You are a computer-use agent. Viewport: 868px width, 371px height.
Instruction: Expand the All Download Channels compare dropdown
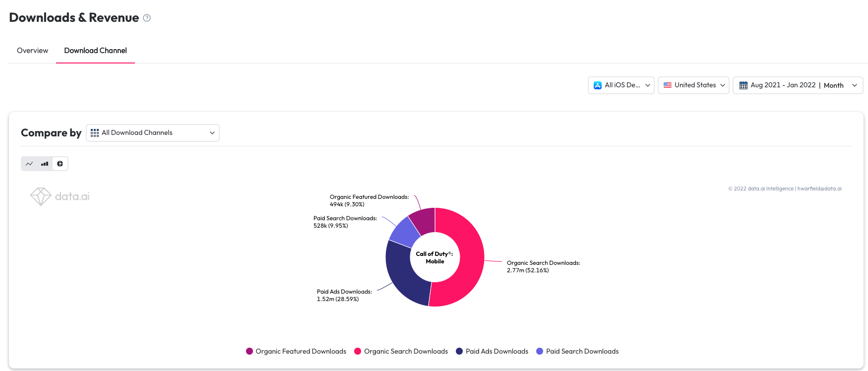(153, 133)
